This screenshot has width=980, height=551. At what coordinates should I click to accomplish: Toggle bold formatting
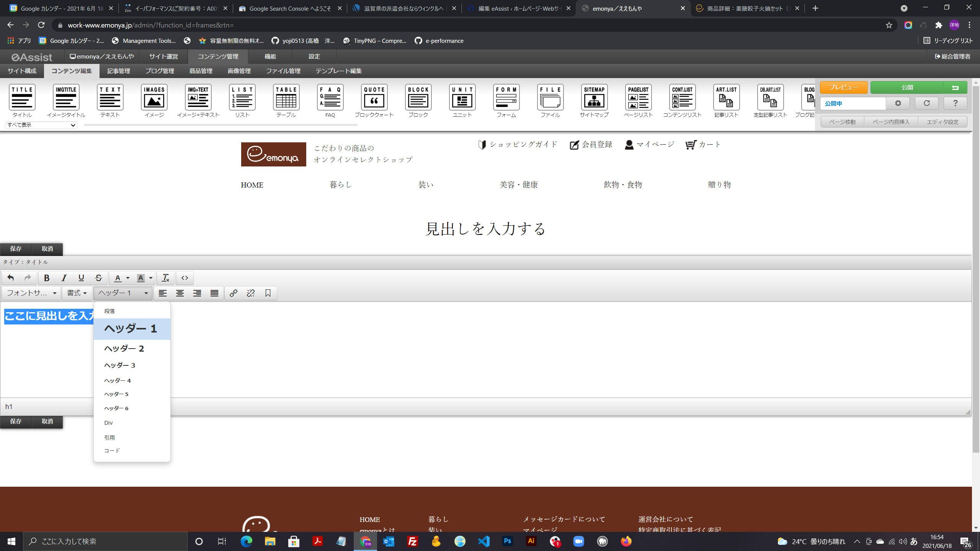(x=47, y=278)
